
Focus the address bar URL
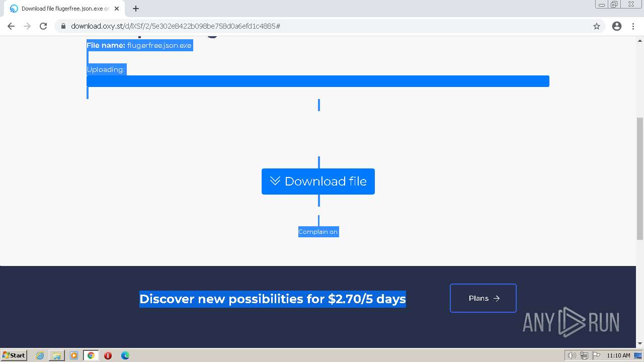pos(176,26)
